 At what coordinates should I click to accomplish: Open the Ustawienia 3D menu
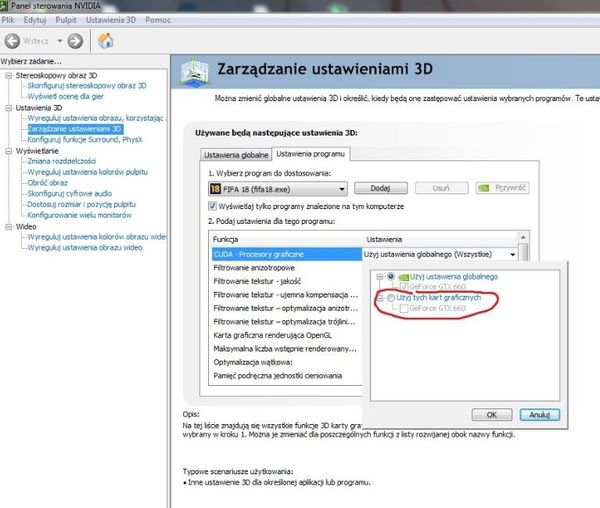pyautogui.click(x=112, y=20)
